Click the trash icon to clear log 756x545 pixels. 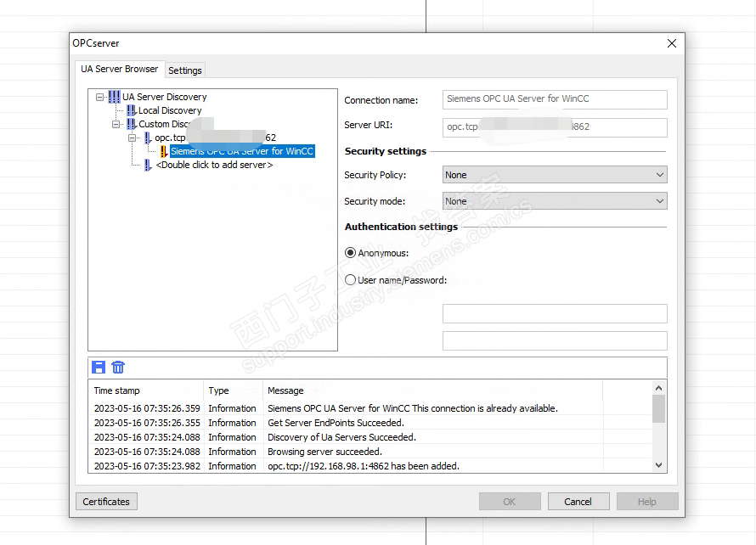[x=118, y=368]
